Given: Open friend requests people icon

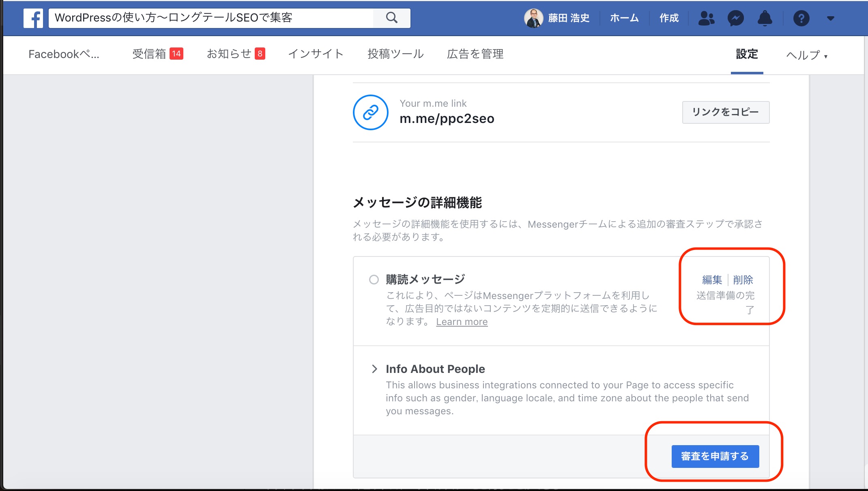Looking at the screenshot, I should [x=706, y=18].
